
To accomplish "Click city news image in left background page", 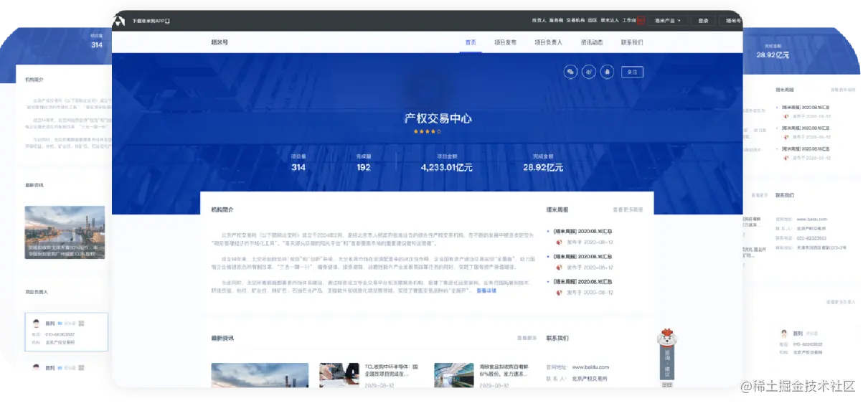I will (65, 232).
